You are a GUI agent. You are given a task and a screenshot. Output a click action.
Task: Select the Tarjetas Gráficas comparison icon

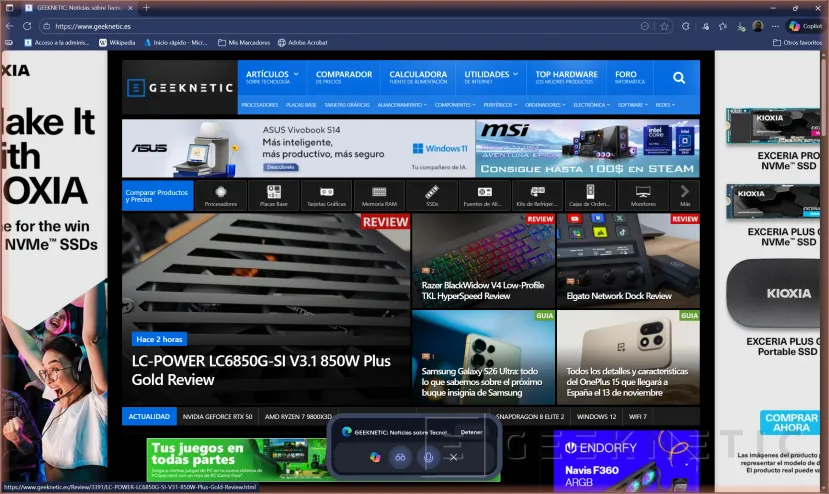pyautogui.click(x=326, y=196)
